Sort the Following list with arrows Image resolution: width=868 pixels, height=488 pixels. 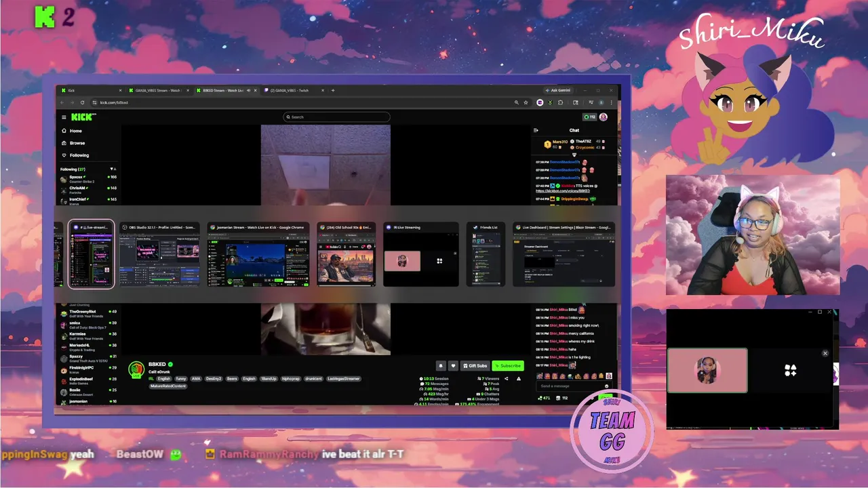point(114,169)
